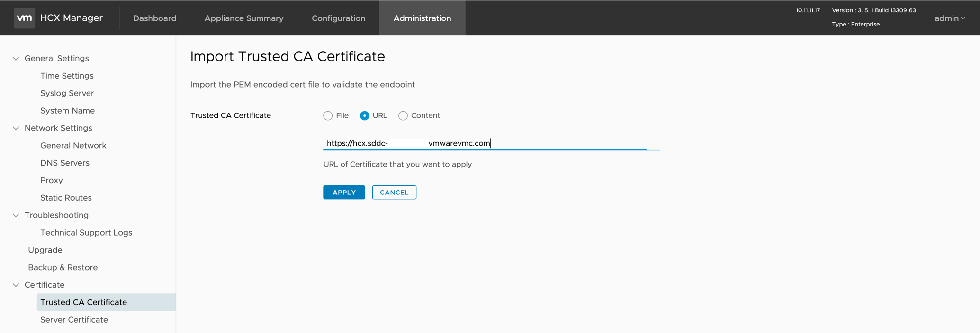The width and height of the screenshot is (980, 333).
Task: Click the certificate URL input field
Action: pos(491,143)
